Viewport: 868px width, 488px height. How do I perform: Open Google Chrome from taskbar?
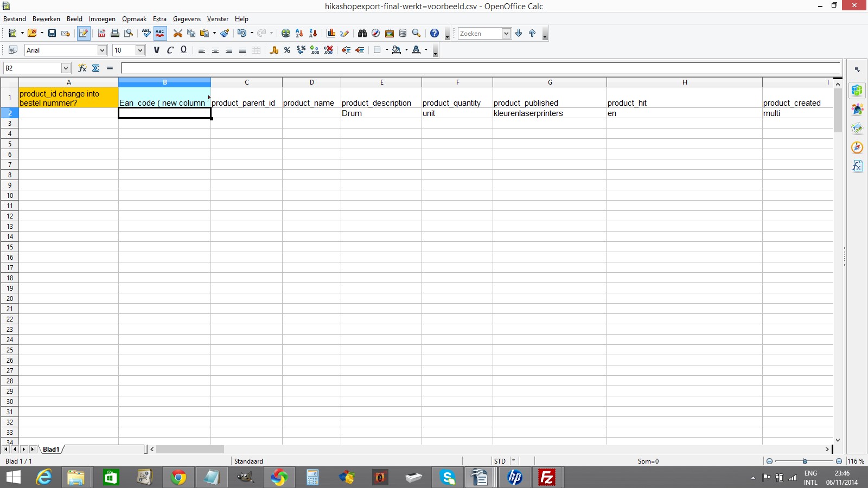point(178,478)
